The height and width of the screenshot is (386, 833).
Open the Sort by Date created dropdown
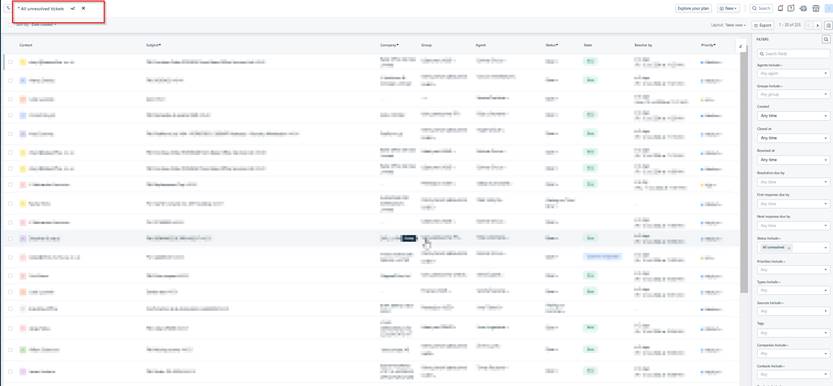(36, 24)
